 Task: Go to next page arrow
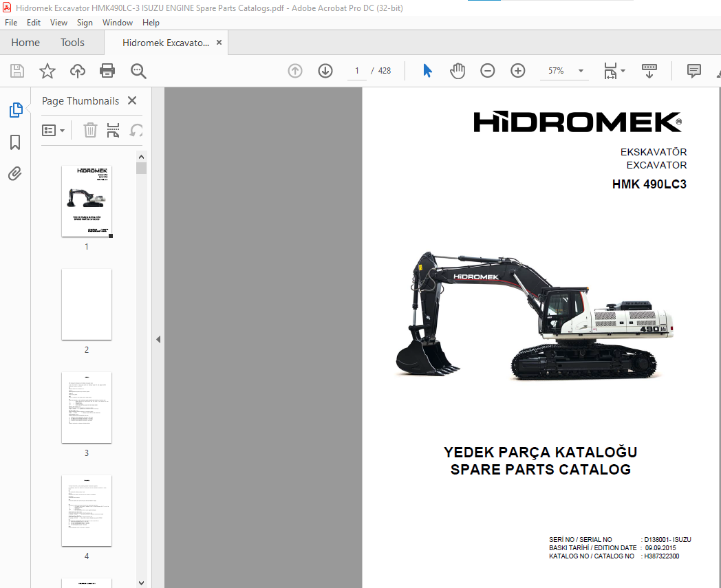click(x=325, y=71)
